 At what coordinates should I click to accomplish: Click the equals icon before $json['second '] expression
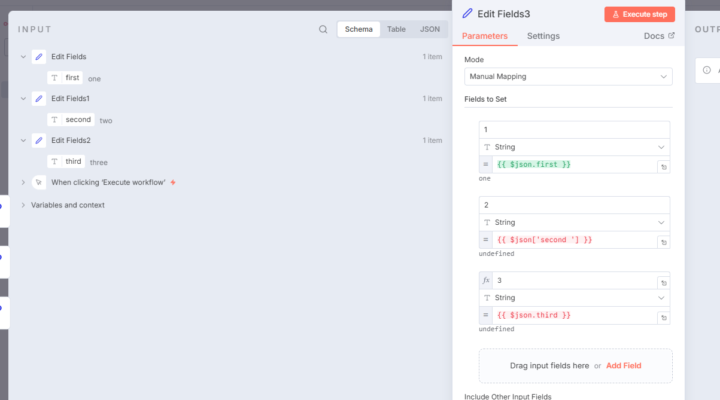point(486,240)
